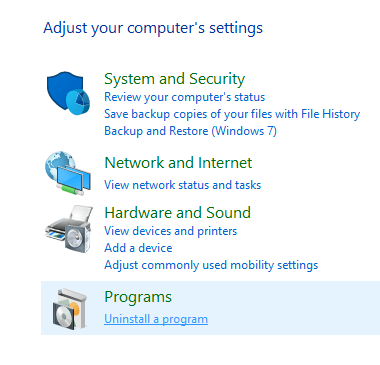Image resolution: width=380 pixels, height=365 pixels.
Task: Open the Network and Internet category
Action: (x=178, y=163)
